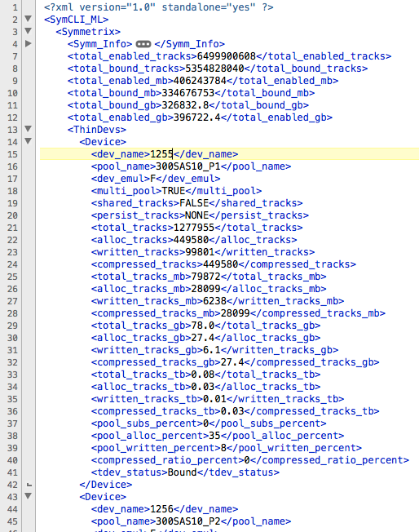Click alloc_tracks value 449580 on line 22
This screenshot has height=532, width=419.
click(191, 240)
